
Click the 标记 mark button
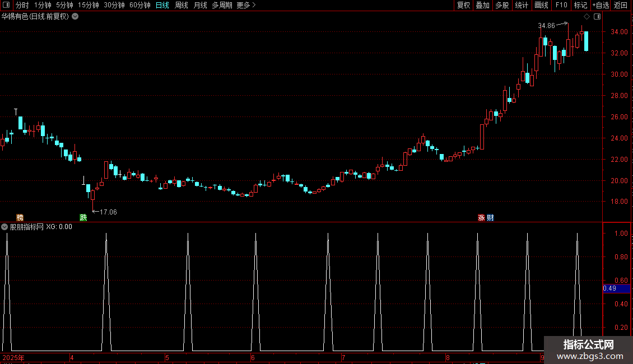point(580,5)
